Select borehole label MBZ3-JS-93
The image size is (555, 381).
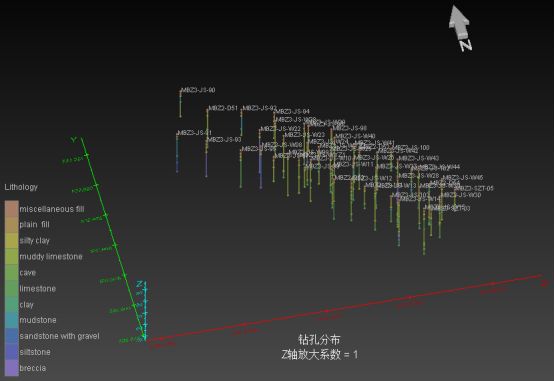pos(224,140)
